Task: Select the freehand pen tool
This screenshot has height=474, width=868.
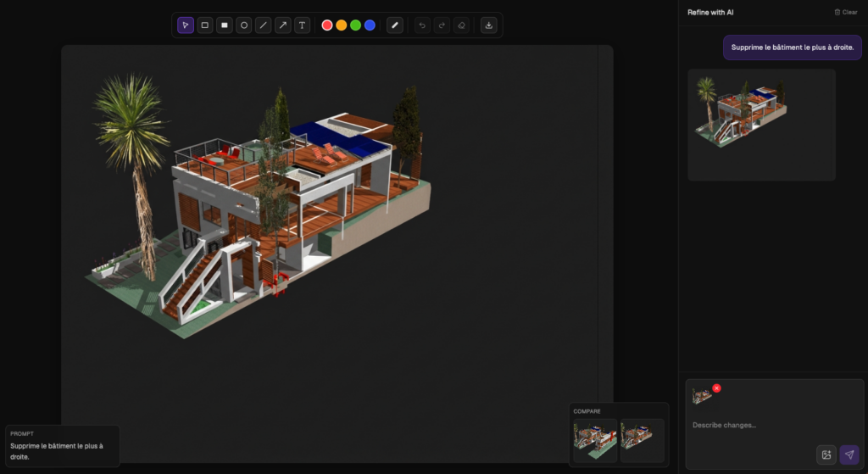Action: click(x=395, y=25)
